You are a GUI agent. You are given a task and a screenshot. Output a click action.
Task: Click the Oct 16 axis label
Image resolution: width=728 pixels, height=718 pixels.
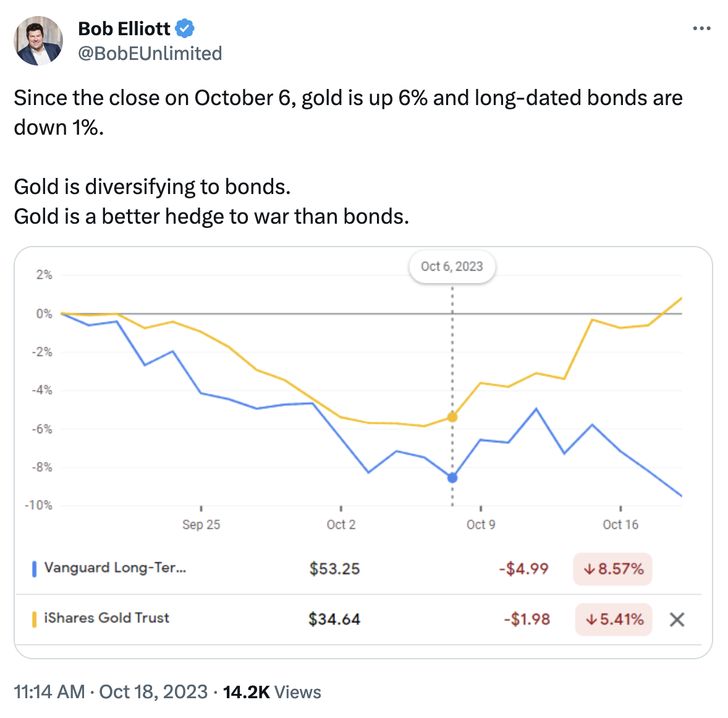pyautogui.click(x=620, y=525)
